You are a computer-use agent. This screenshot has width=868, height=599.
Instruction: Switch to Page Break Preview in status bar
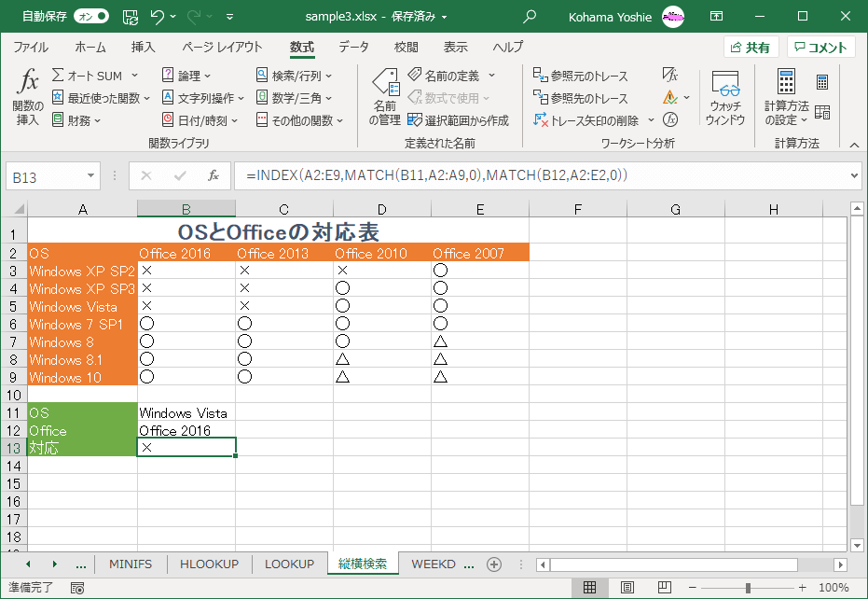[664, 588]
